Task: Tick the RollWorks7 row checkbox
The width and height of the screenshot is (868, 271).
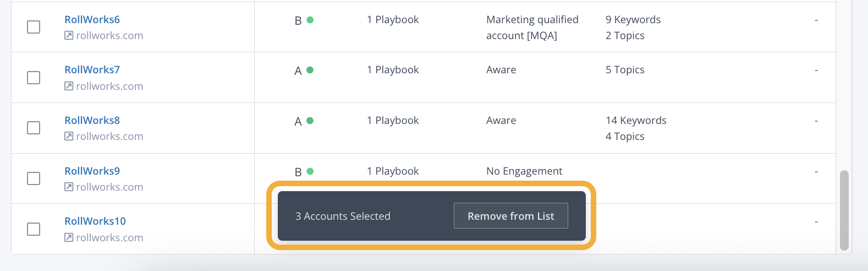Action: click(x=34, y=78)
